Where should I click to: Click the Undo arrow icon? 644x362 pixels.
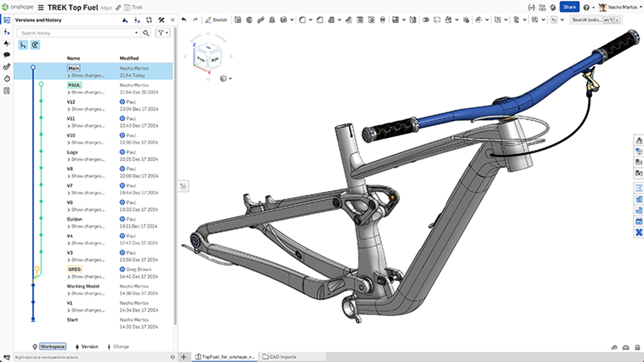click(184, 19)
